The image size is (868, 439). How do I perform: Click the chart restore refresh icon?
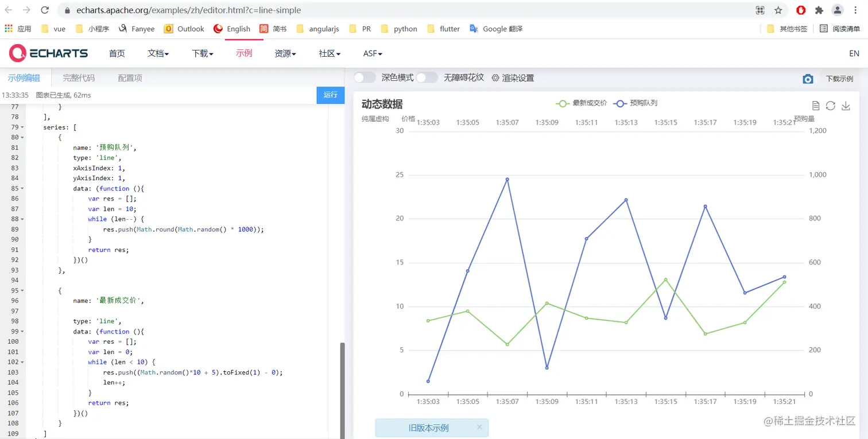[x=830, y=106]
